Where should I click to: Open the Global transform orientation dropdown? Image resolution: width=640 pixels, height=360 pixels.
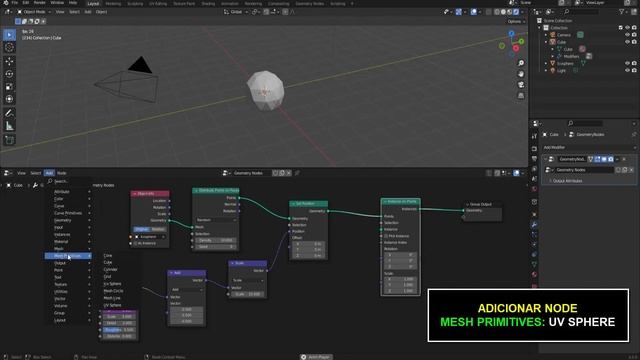click(236, 12)
